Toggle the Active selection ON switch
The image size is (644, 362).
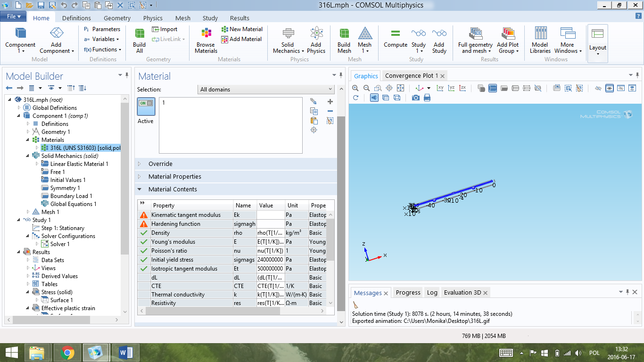(146, 107)
